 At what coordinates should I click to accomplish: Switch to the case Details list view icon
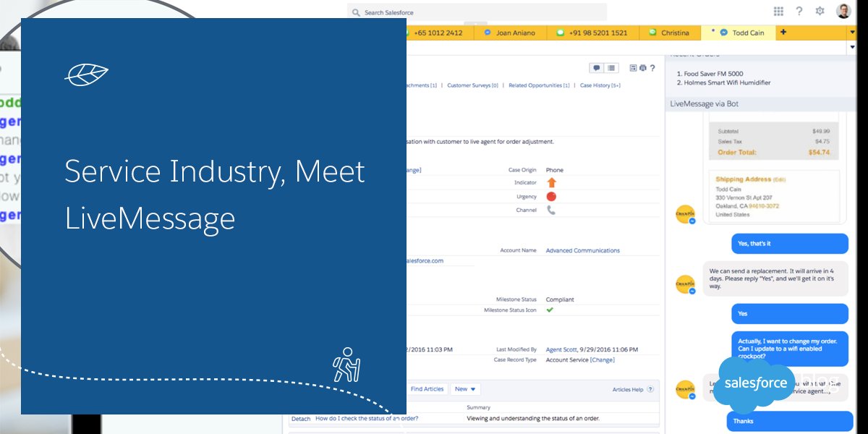[611, 68]
